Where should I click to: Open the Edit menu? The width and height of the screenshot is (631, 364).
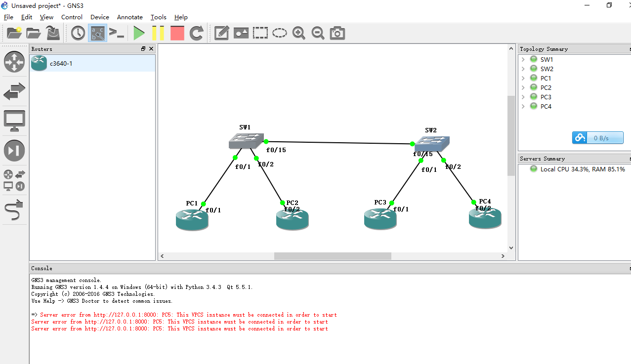pyautogui.click(x=27, y=17)
